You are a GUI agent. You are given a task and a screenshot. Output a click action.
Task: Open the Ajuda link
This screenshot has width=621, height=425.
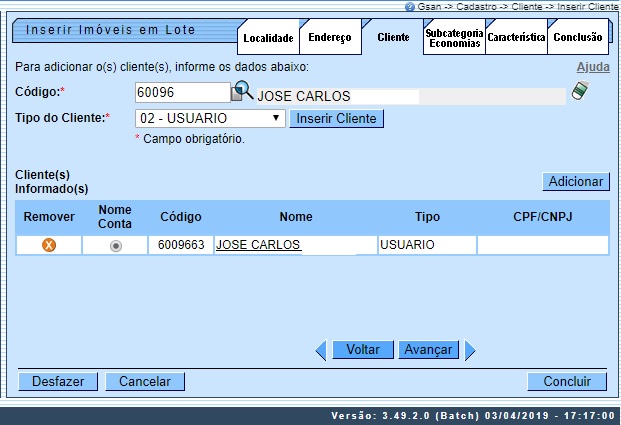pos(593,67)
